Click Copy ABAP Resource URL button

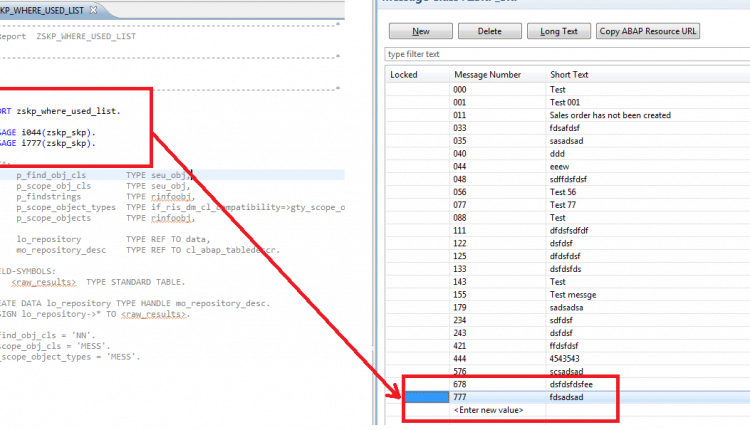point(648,31)
